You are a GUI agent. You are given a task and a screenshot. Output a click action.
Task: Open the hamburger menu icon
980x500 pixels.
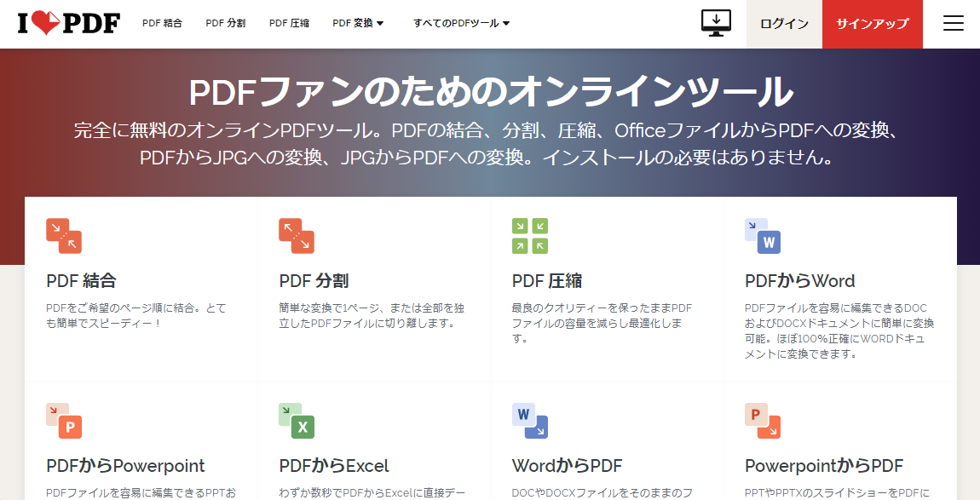(953, 23)
